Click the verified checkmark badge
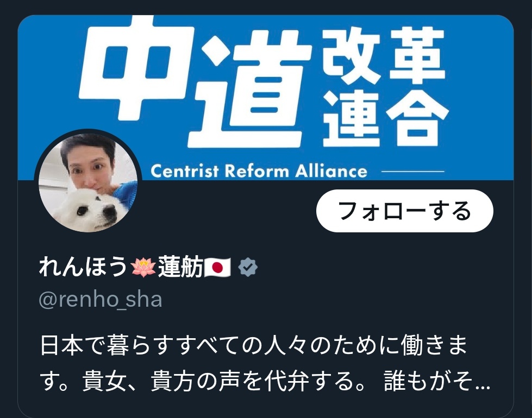This screenshot has height=418, width=532. [x=248, y=267]
